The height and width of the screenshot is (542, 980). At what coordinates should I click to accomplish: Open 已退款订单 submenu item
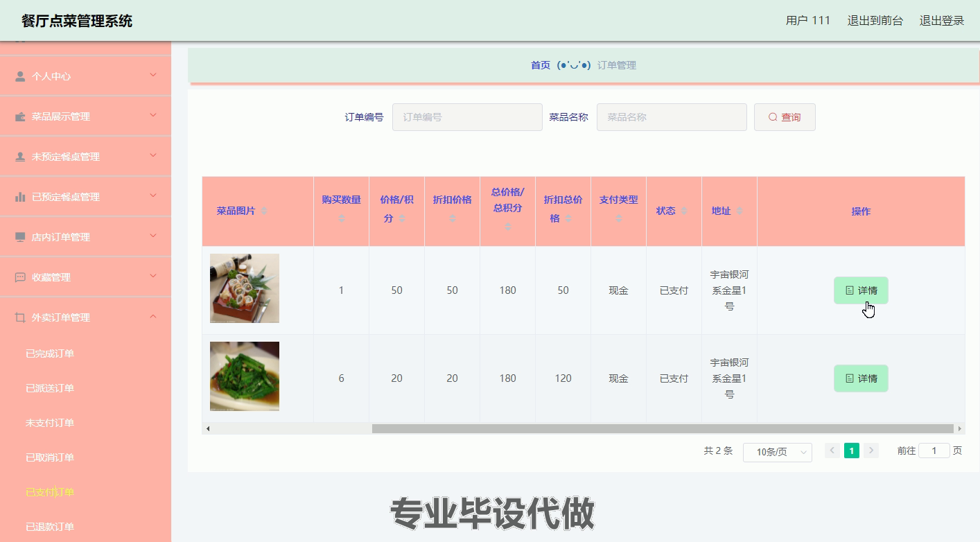[50, 527]
